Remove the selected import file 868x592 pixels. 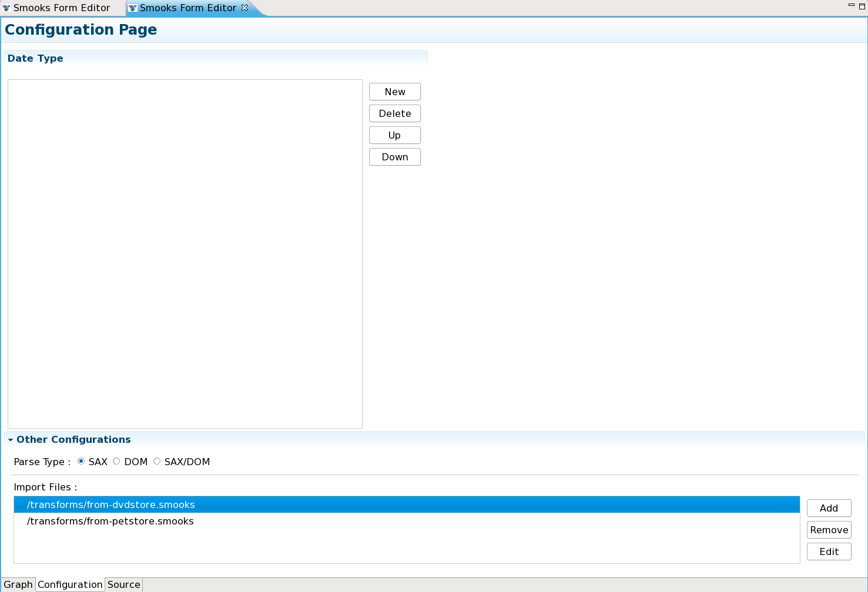click(829, 530)
